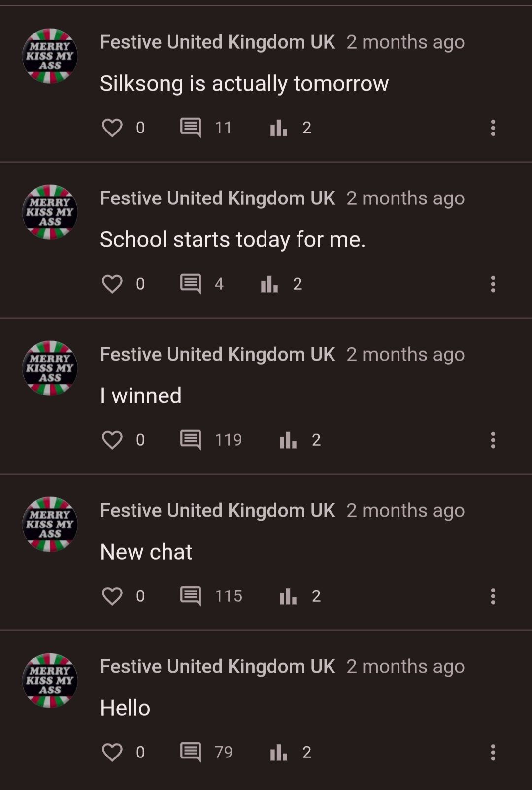Like the 'School starts today for me.' post
This screenshot has height=790, width=532.
tap(112, 284)
